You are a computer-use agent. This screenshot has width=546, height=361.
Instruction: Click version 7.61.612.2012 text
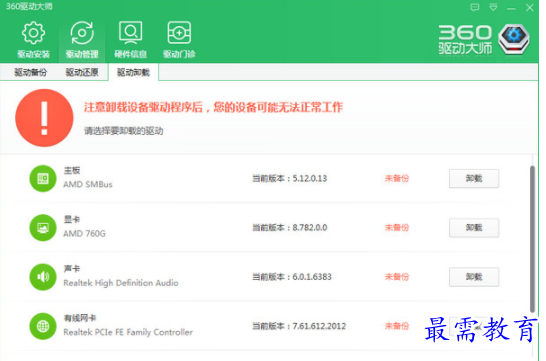(319, 326)
